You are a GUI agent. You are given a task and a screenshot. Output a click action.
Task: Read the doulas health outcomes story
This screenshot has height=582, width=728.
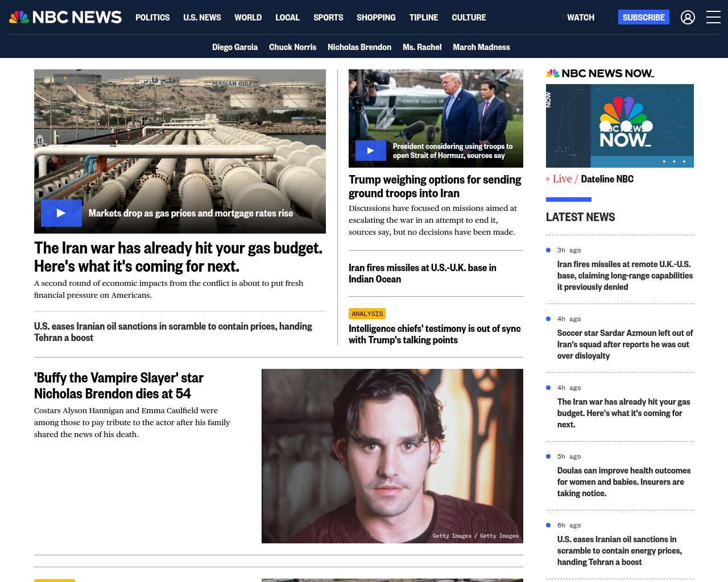(623, 482)
